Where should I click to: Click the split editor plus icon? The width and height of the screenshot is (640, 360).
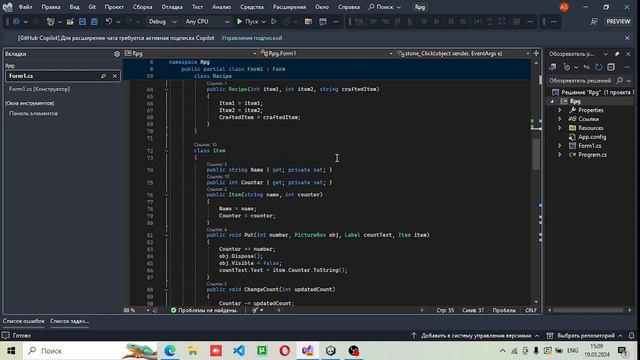point(536,53)
